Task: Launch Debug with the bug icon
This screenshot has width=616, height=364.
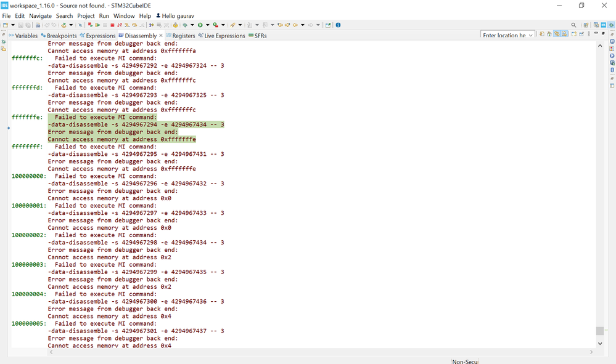Action: coord(184,25)
